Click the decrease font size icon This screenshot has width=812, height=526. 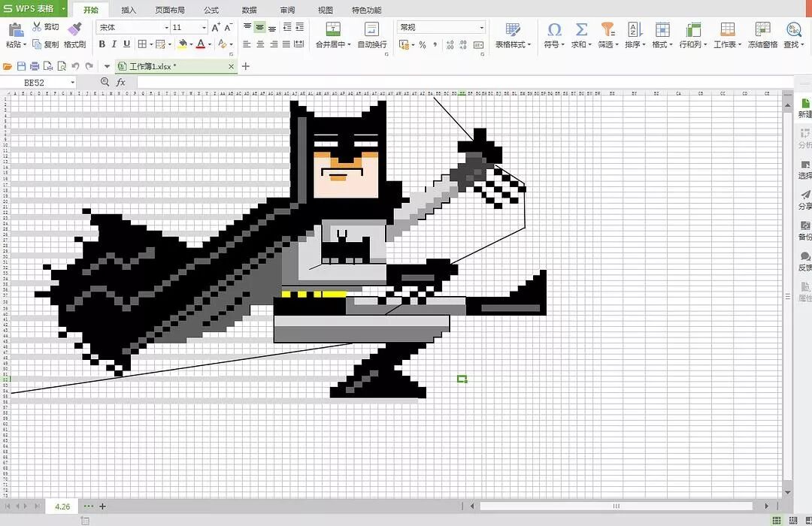pyautogui.click(x=228, y=27)
